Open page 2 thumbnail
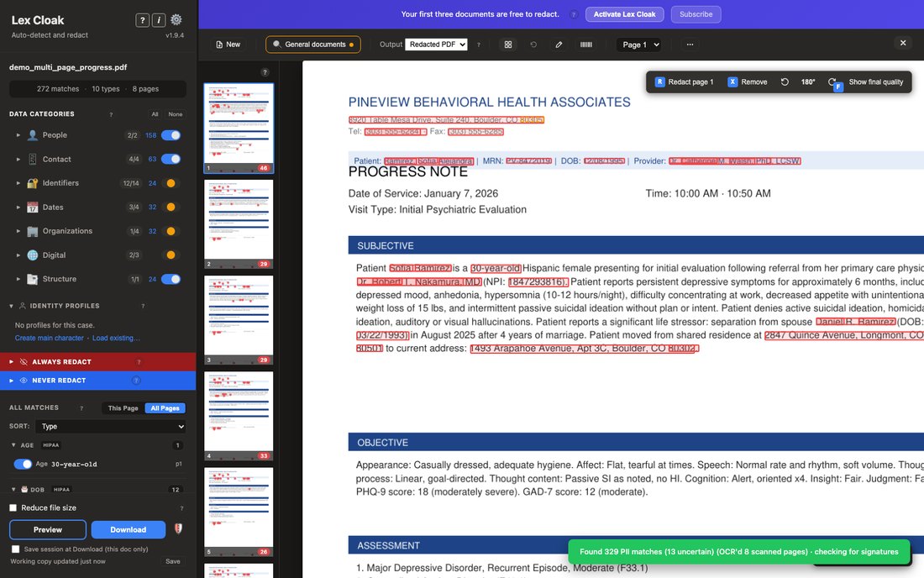The height and width of the screenshot is (578, 924). 239,224
